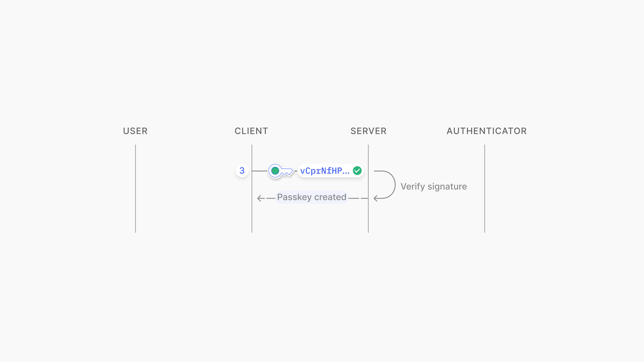Click the blue passkey key icon
644x362 pixels.
coord(281,171)
